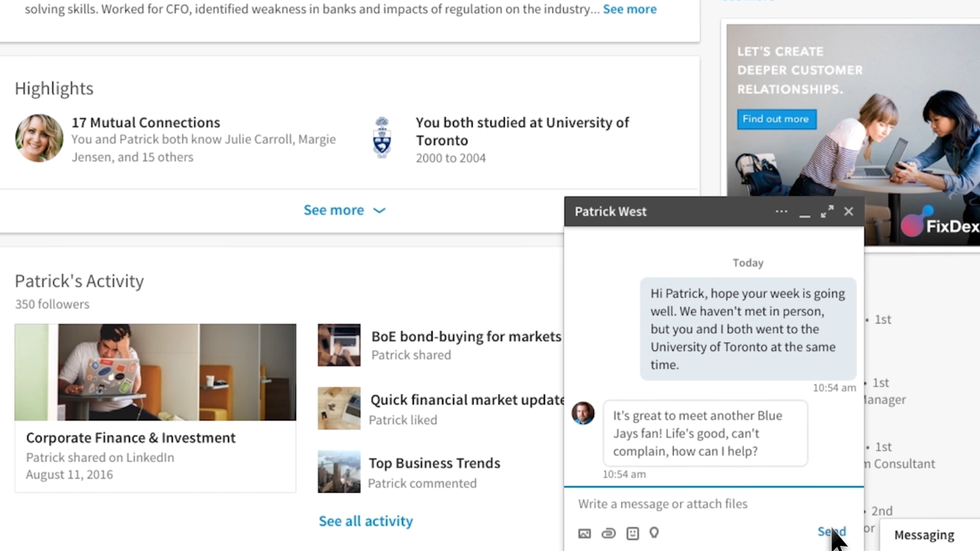Click the attach image icon in chat
Viewport: 980px width, 551px height.
click(585, 533)
